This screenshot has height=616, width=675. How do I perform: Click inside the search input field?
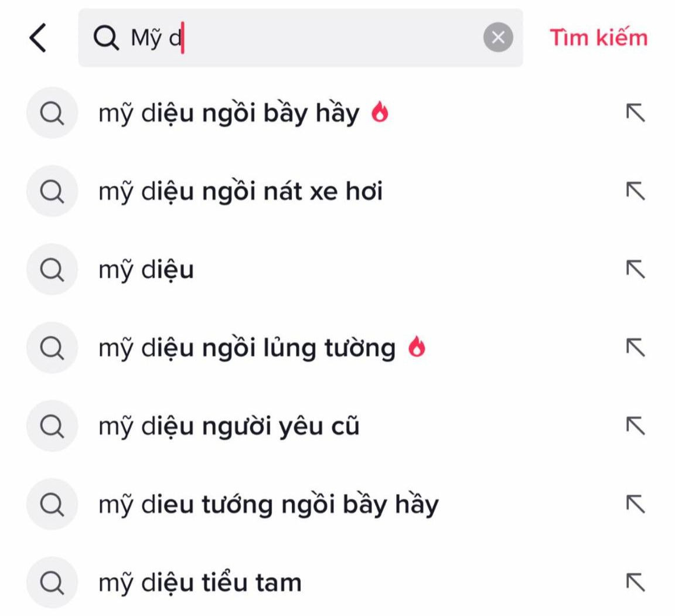293,39
